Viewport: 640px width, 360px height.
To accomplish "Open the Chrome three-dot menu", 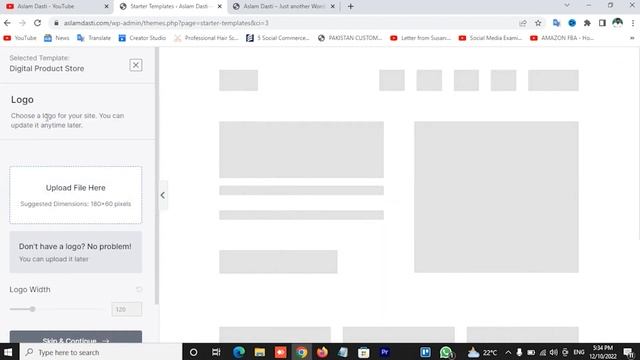I will point(632,23).
